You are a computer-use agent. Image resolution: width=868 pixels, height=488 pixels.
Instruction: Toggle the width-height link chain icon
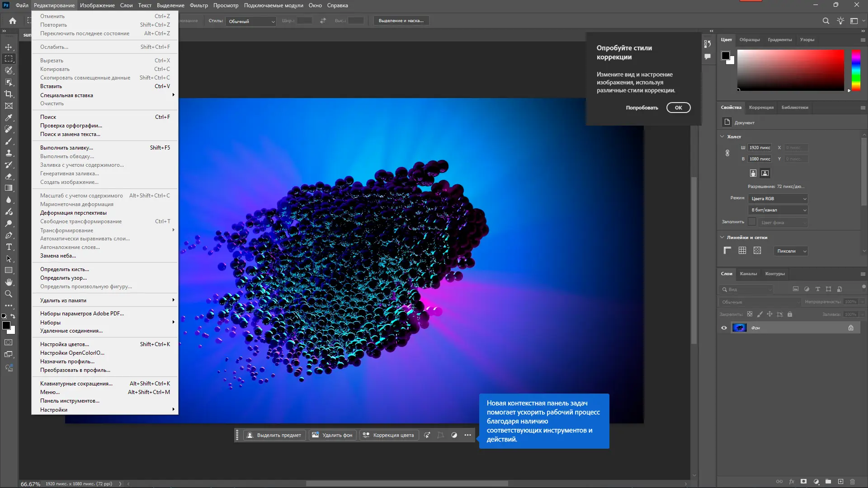727,153
